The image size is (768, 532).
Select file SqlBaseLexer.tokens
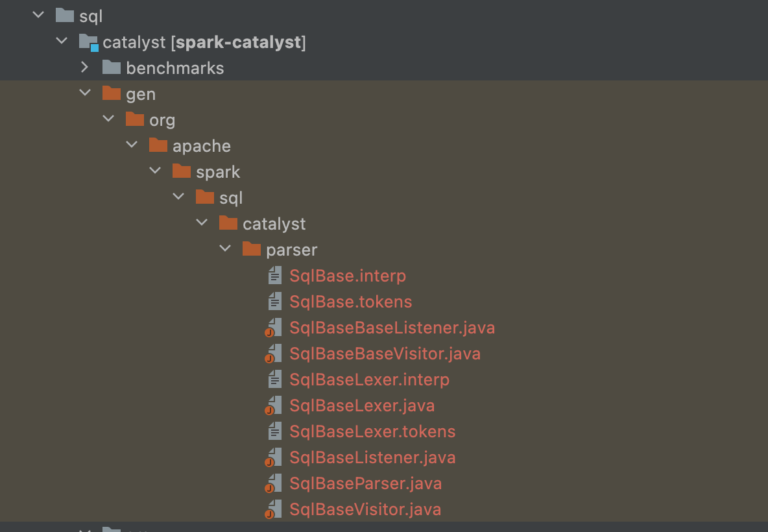pyautogui.click(x=372, y=431)
